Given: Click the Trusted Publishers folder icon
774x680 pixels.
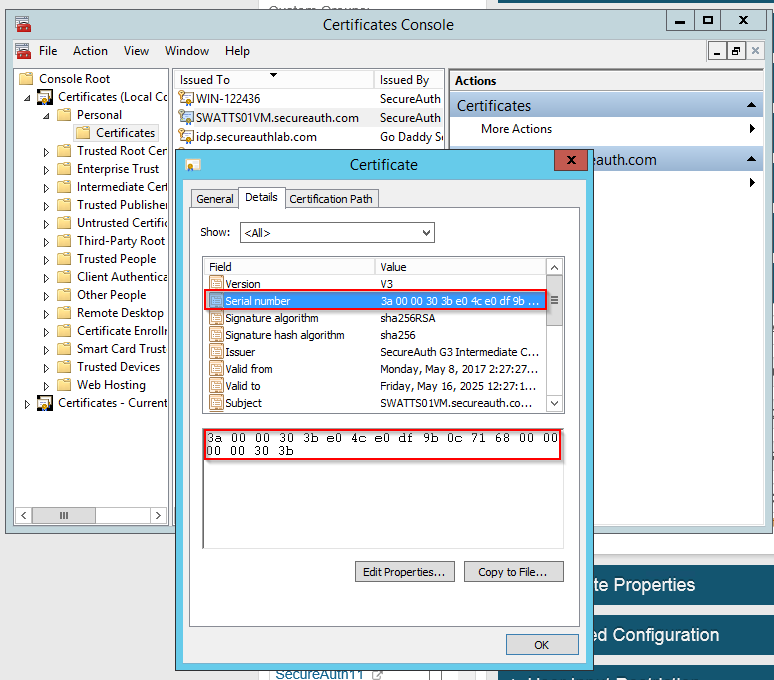Looking at the screenshot, I should [x=64, y=205].
